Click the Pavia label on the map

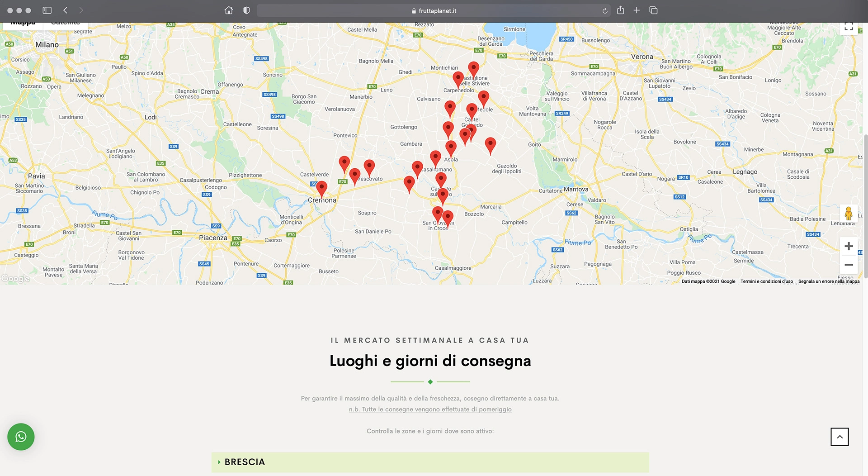pos(36,176)
